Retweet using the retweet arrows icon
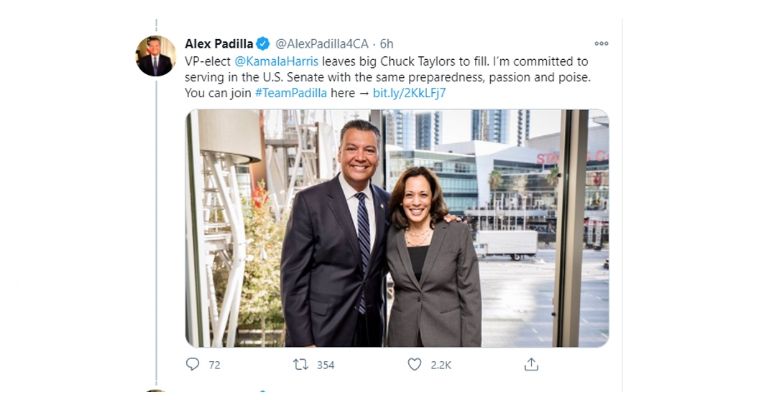The height and width of the screenshot is (400, 768). [300, 365]
